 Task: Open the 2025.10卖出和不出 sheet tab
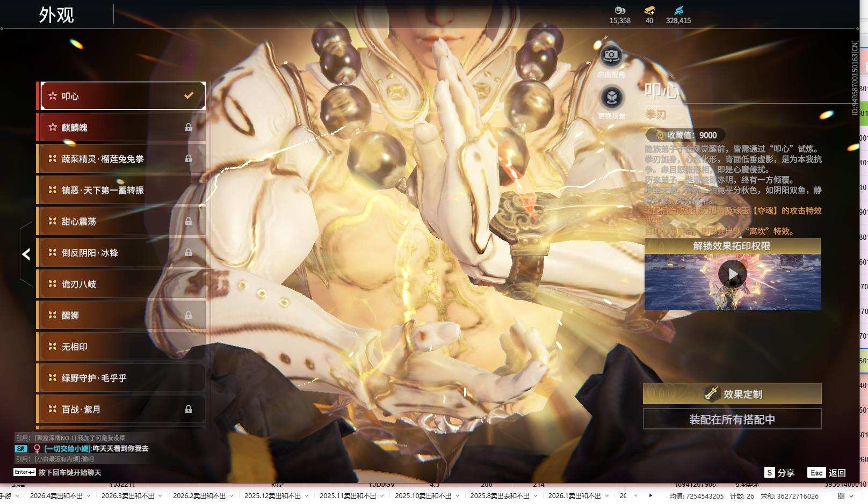[423, 496]
